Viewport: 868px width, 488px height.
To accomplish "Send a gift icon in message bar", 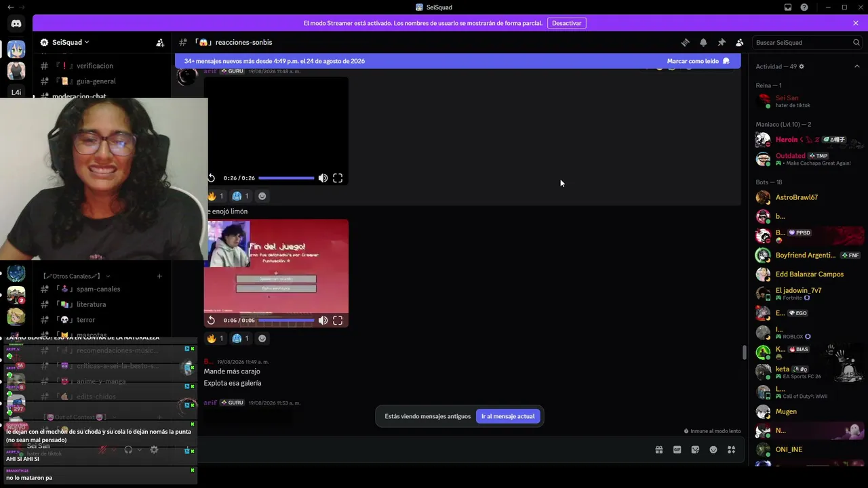I will (x=659, y=449).
